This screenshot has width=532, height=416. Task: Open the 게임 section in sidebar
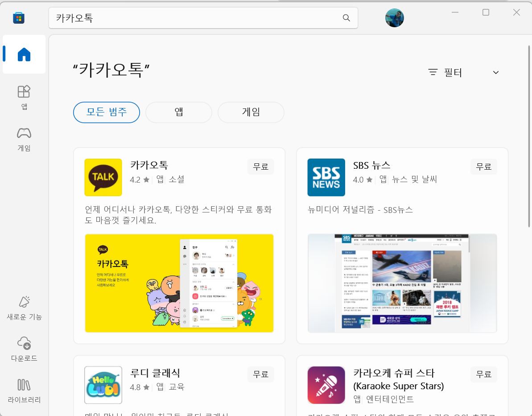pyautogui.click(x=24, y=139)
